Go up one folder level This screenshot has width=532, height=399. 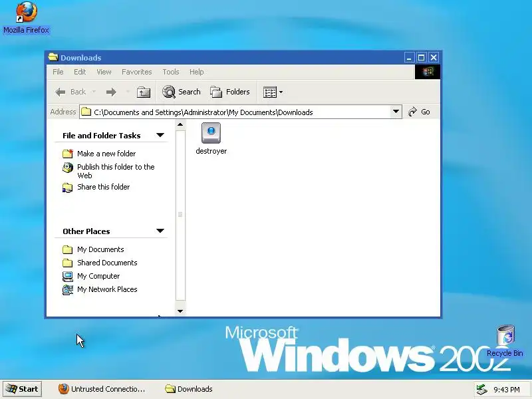(x=144, y=92)
